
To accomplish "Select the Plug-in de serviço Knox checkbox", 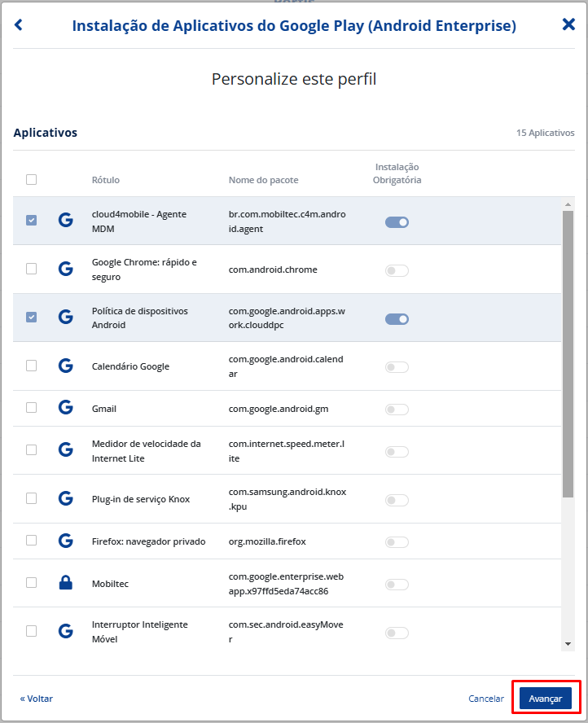I will 32,498.
